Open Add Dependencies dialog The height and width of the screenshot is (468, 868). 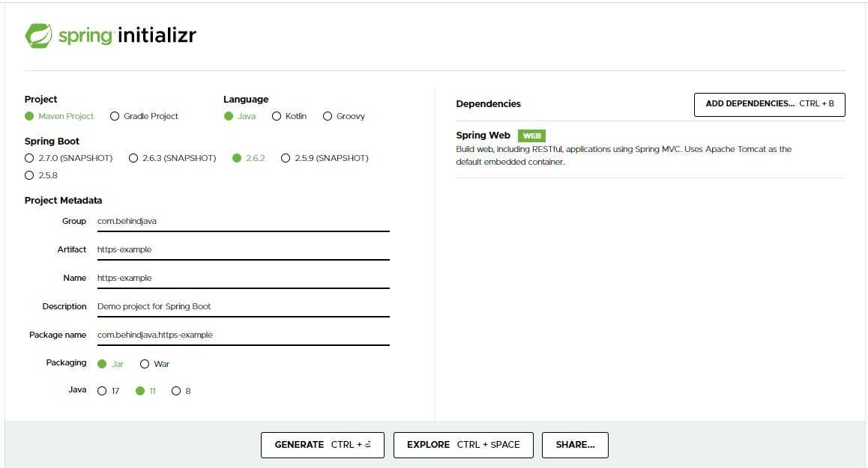pos(770,105)
